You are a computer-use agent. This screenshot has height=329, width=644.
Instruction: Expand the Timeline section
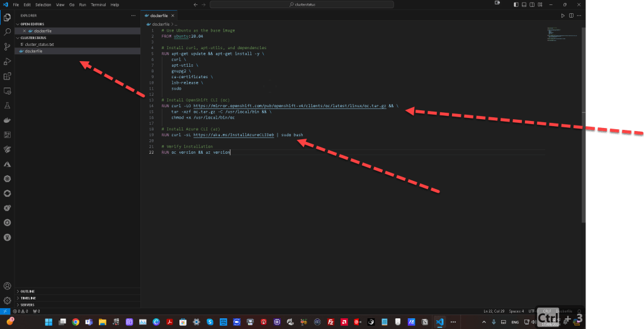[x=77, y=297]
